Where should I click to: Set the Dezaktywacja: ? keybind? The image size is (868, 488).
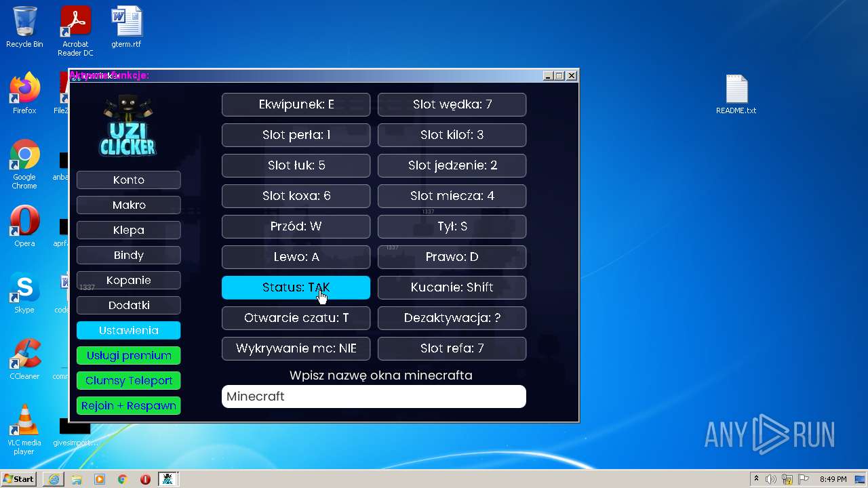pos(452,318)
